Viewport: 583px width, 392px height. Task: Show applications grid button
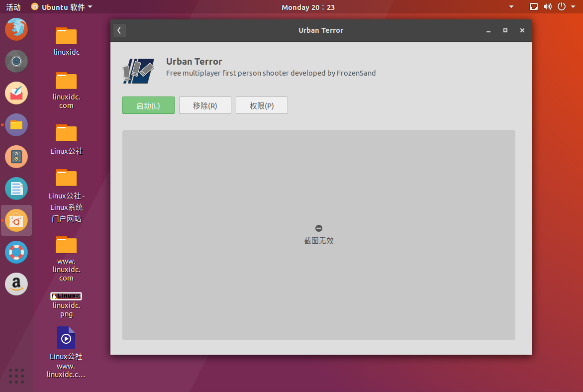point(16,376)
